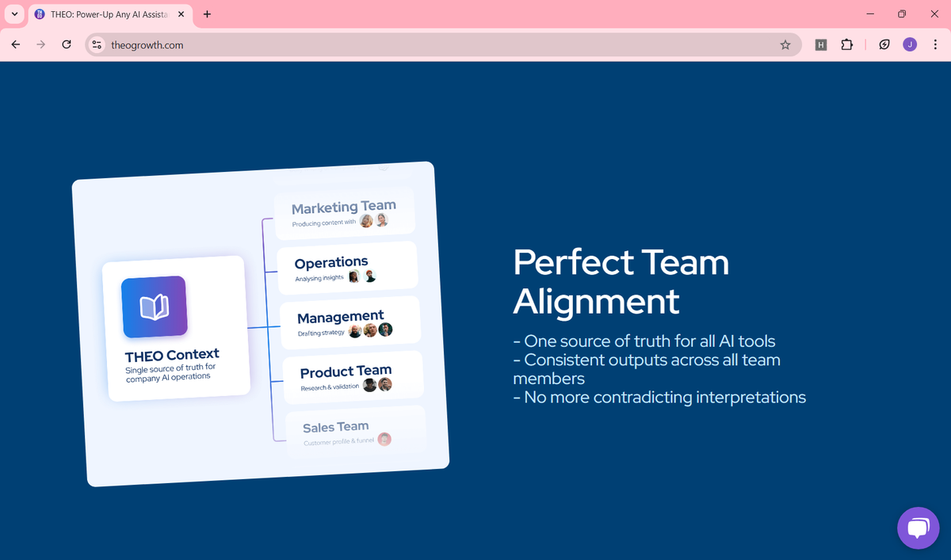This screenshot has width=951, height=560.
Task: Open the J profile avatar
Action: (x=911, y=45)
